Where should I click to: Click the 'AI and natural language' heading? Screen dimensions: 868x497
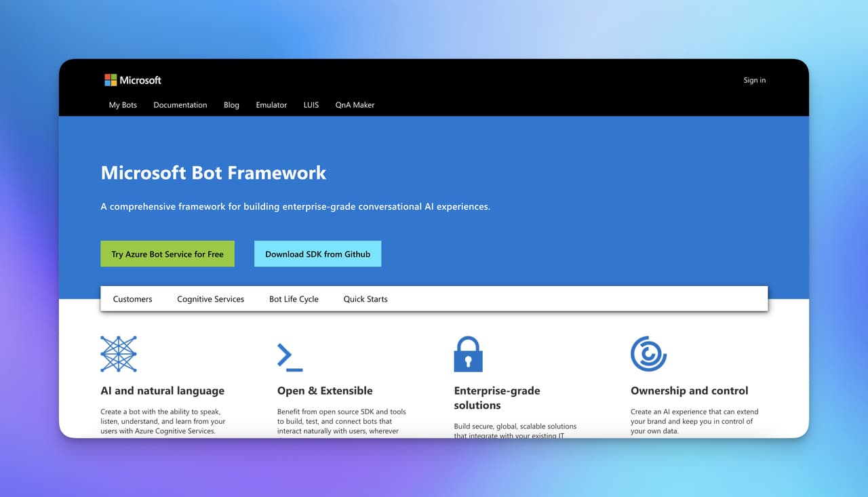pyautogui.click(x=162, y=391)
